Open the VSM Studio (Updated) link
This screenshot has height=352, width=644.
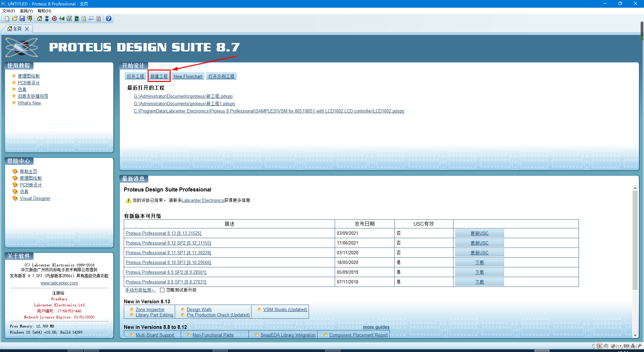[x=285, y=310]
